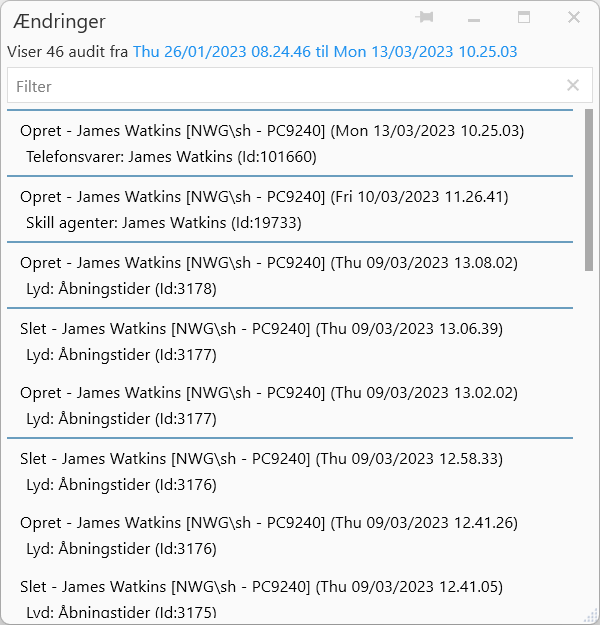The width and height of the screenshot is (600, 625).
Task: Close the Ændringer window
Action: pos(574,18)
